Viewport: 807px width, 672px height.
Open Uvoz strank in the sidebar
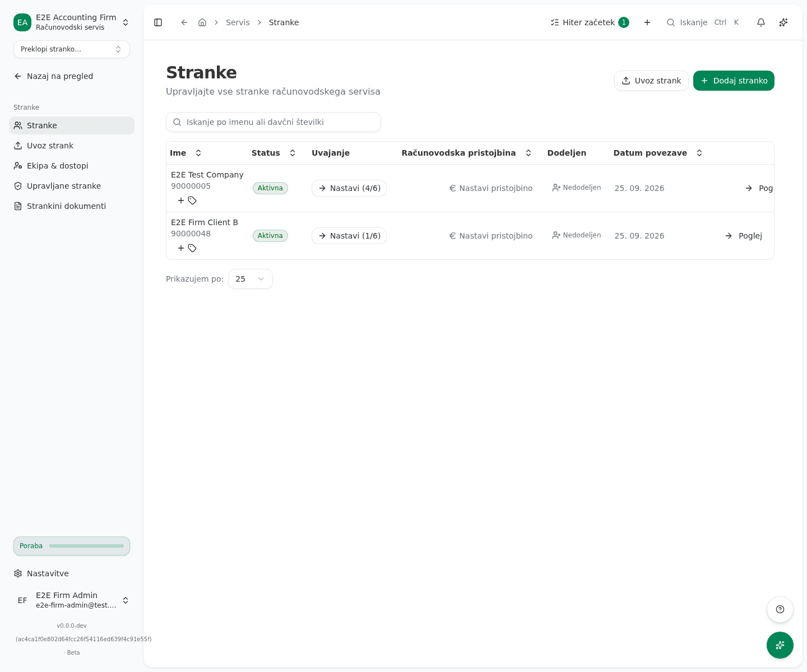(72, 146)
